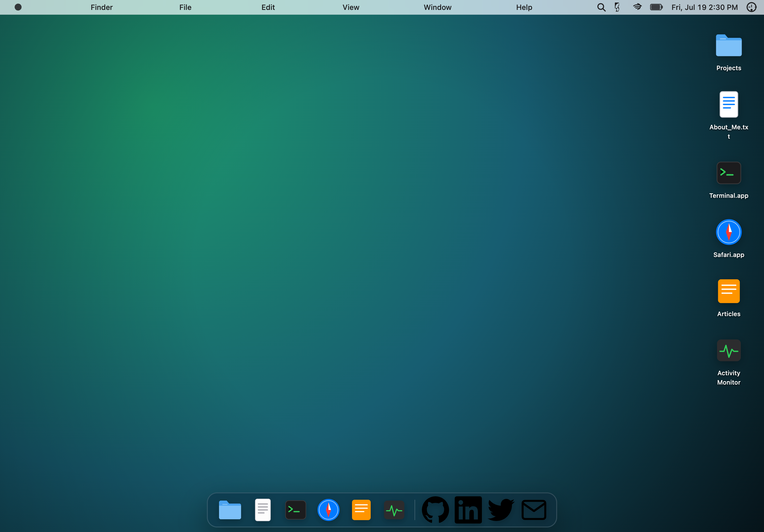
Task: Click the Mail envelope icon in the dock
Action: coord(534,510)
